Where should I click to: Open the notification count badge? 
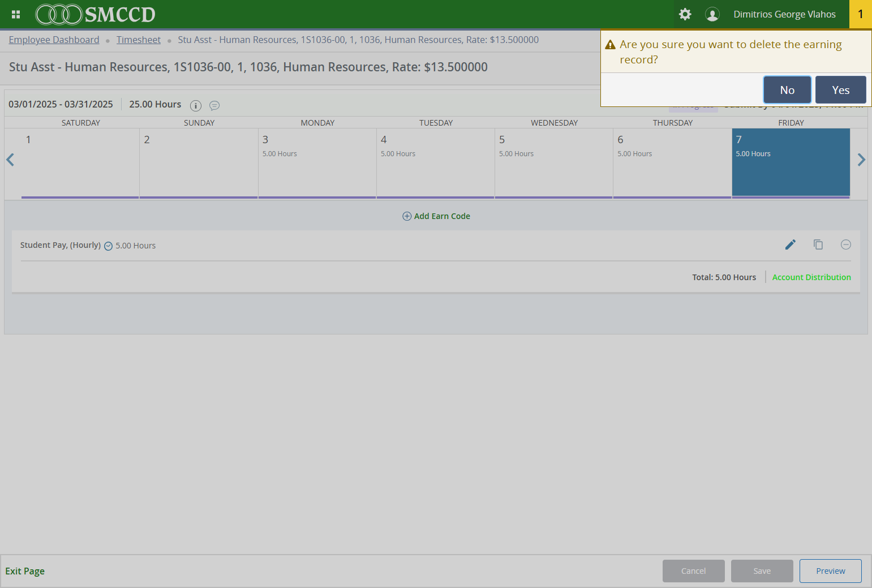pos(861,14)
